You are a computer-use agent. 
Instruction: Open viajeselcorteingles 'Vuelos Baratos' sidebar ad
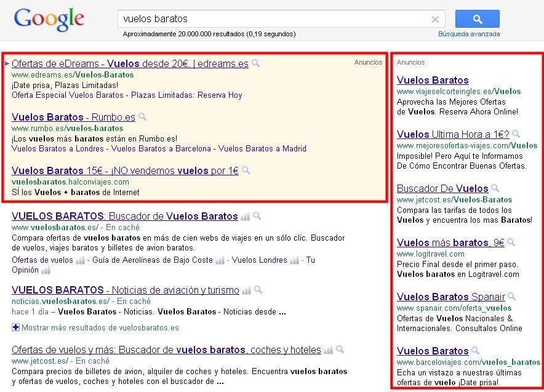tap(433, 80)
